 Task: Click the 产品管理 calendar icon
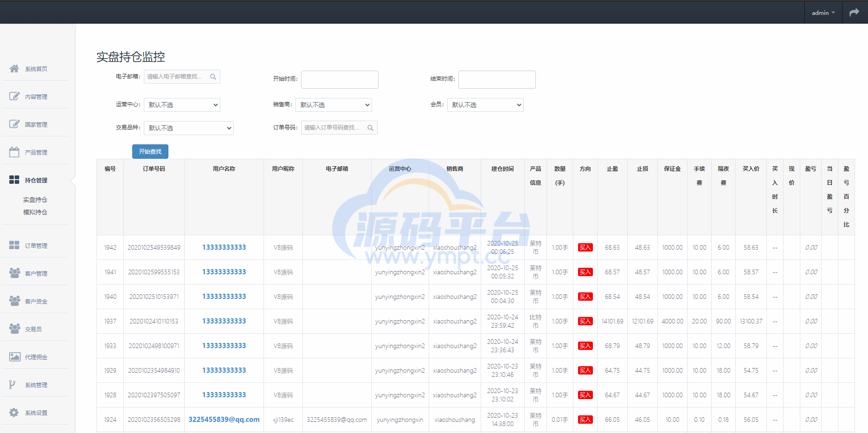coord(14,152)
